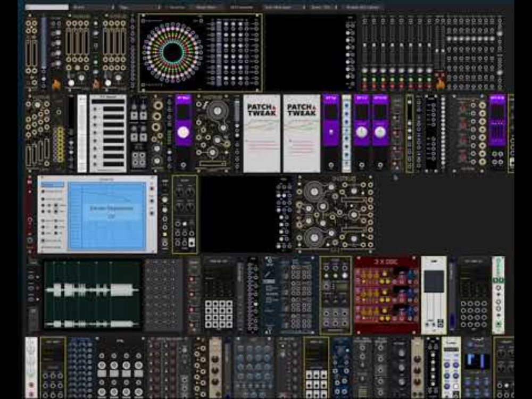Select the circular colored-ring sequencer module

[x=200, y=53]
